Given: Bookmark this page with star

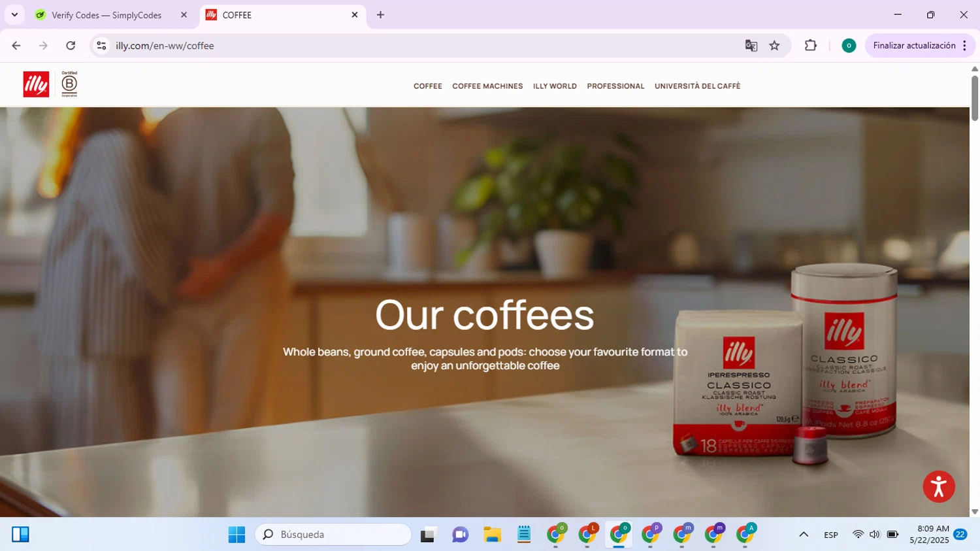Looking at the screenshot, I should 774,46.
